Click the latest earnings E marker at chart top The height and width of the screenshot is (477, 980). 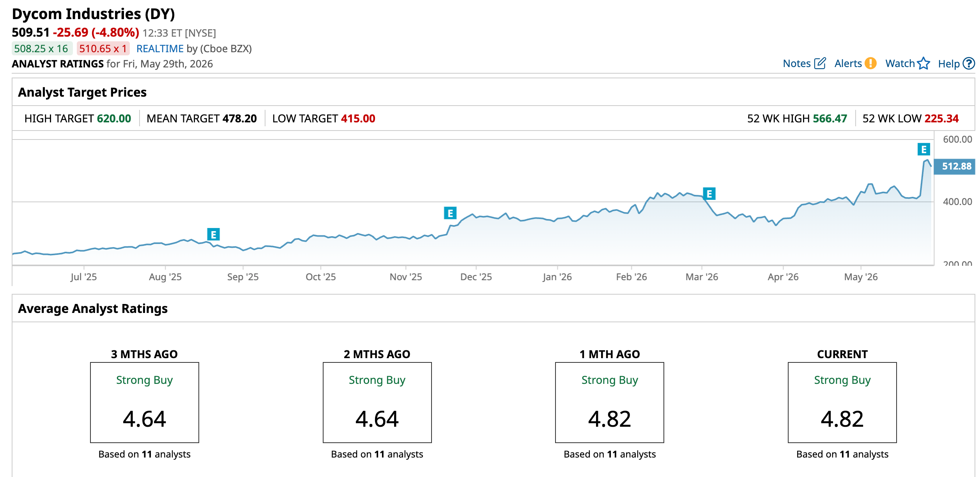[x=923, y=149]
